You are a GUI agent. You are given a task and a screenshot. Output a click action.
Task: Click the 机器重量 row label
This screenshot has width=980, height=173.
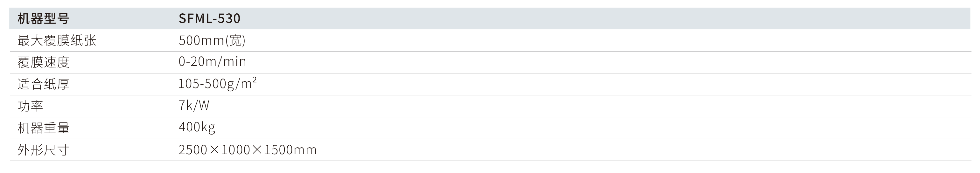(43, 128)
